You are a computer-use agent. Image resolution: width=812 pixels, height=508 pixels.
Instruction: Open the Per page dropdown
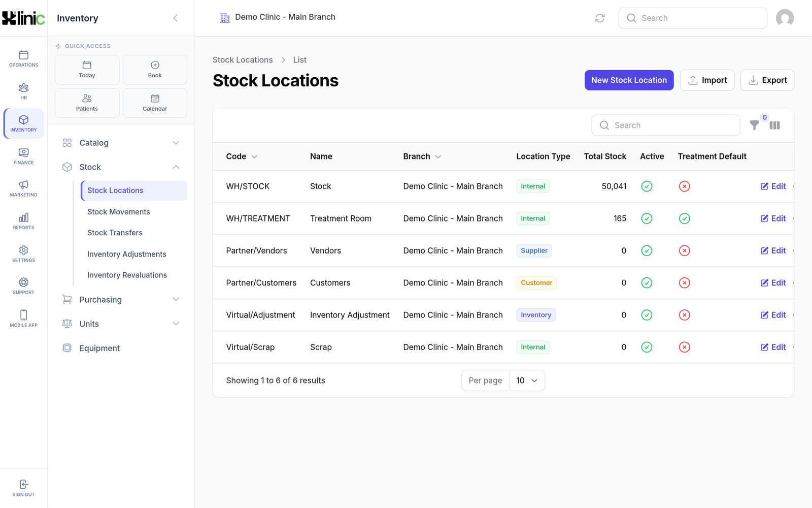click(527, 380)
